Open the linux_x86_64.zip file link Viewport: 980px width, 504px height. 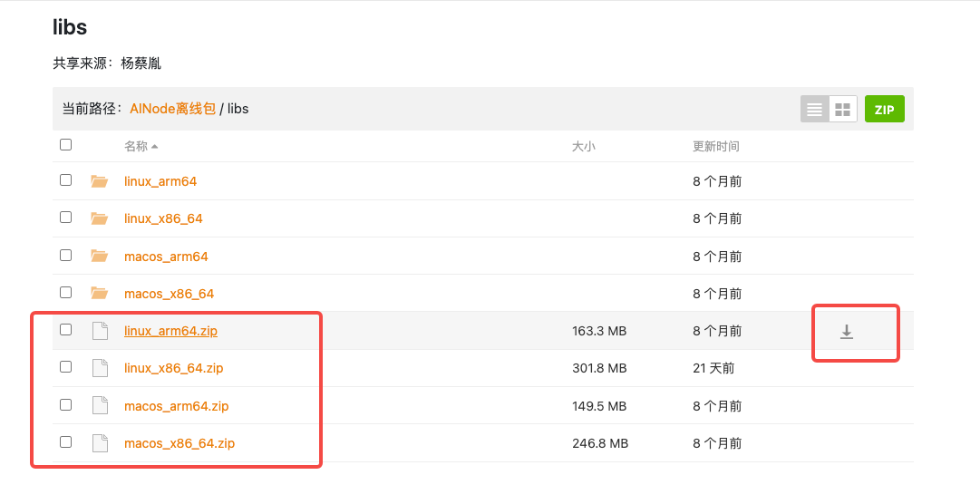173,368
